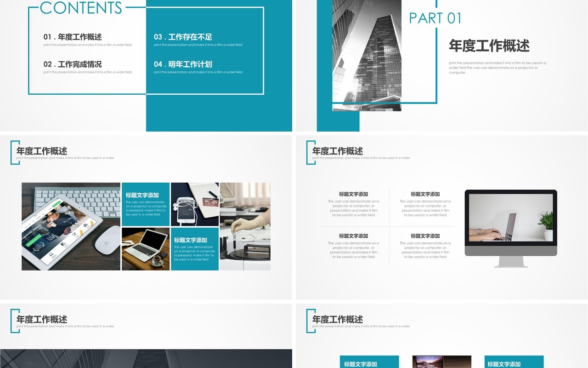Select the dark building banner image
Image resolution: width=588 pixels, height=368 pixels.
(146, 358)
